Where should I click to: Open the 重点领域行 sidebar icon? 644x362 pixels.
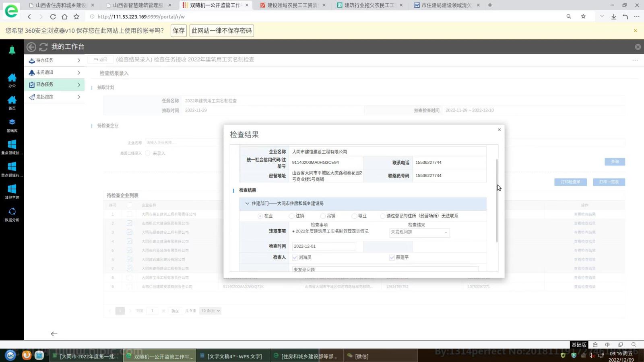click(12, 169)
